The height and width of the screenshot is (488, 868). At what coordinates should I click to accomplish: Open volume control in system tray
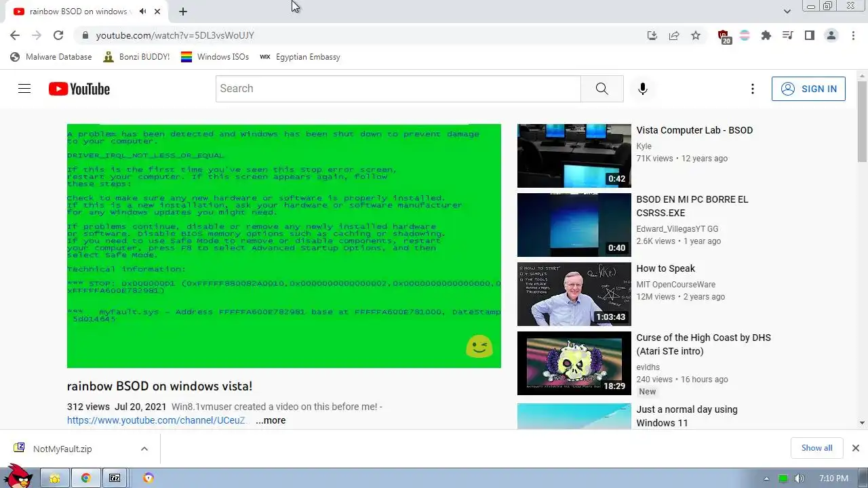coord(800,479)
